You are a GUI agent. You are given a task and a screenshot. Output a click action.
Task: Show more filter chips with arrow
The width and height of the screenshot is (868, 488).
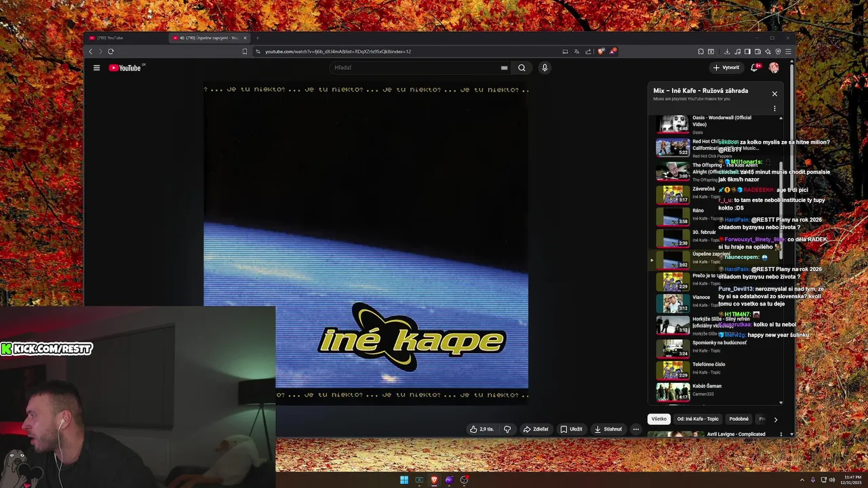click(776, 420)
